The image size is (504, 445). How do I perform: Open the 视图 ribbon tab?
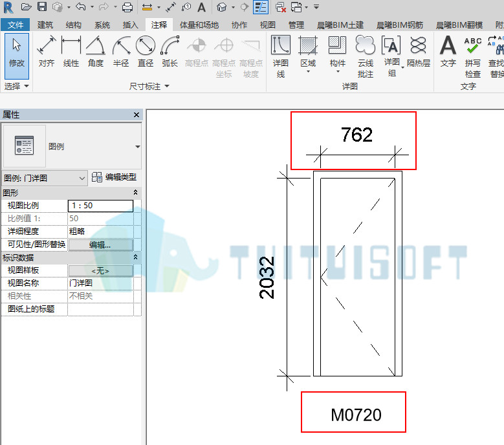pos(267,25)
